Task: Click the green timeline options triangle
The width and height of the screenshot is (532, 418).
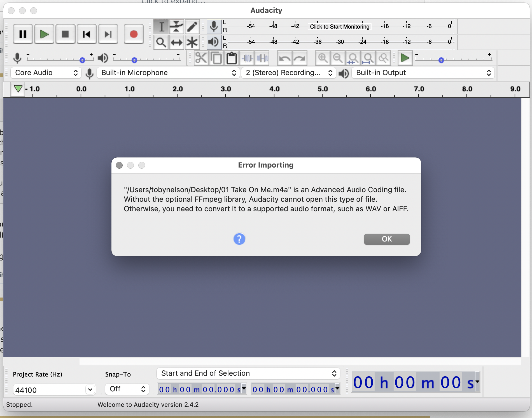Action: [x=18, y=89]
